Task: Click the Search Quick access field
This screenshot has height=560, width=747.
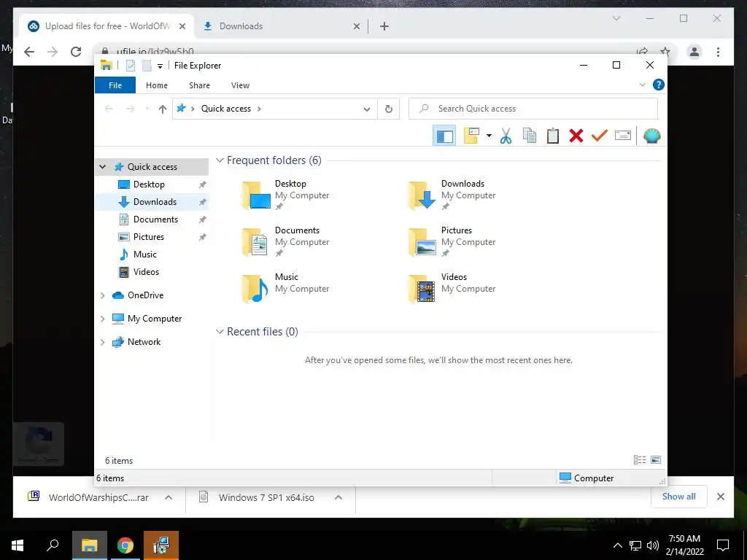Action: [533, 109]
